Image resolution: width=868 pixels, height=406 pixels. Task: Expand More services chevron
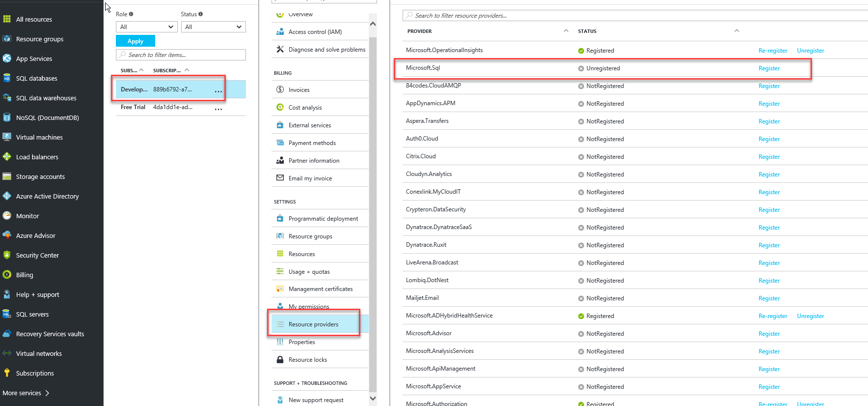47,393
